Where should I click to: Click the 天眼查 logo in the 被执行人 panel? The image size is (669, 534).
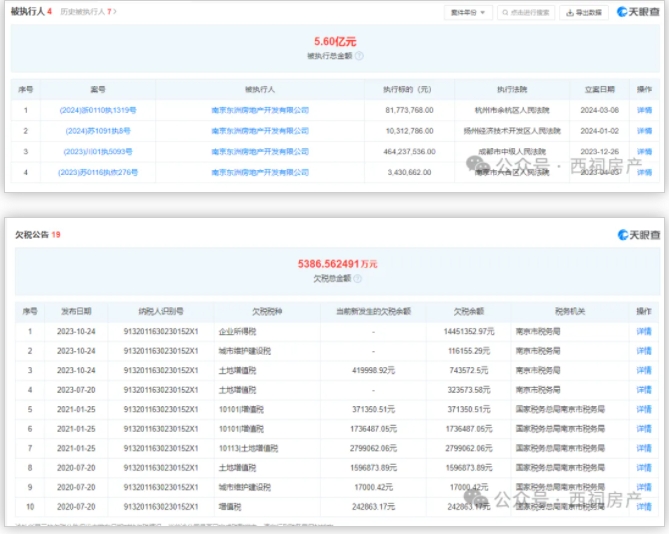[x=638, y=12]
